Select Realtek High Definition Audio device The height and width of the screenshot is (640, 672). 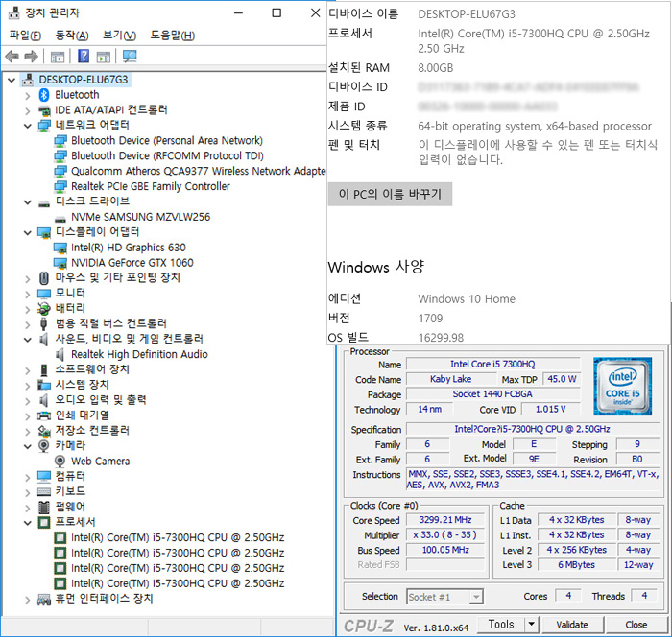[x=139, y=355]
